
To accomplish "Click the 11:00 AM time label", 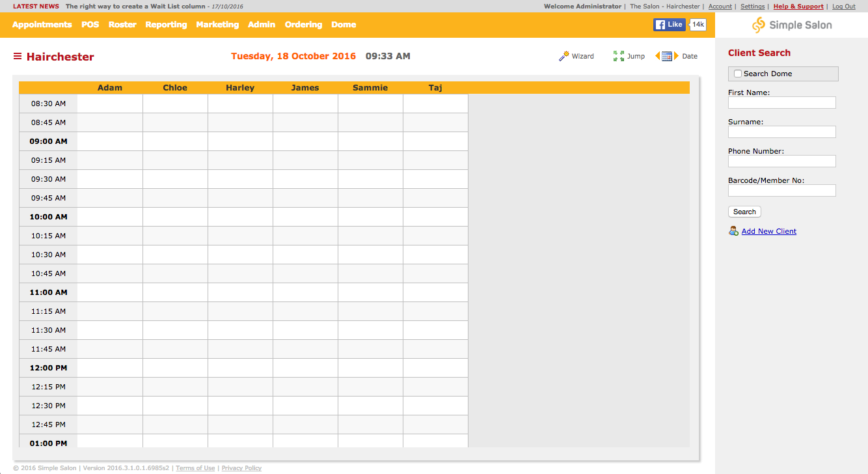I will click(48, 292).
